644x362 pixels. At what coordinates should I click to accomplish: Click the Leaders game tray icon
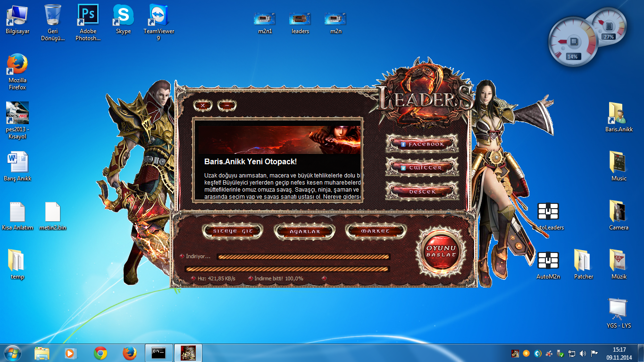pyautogui.click(x=515, y=353)
